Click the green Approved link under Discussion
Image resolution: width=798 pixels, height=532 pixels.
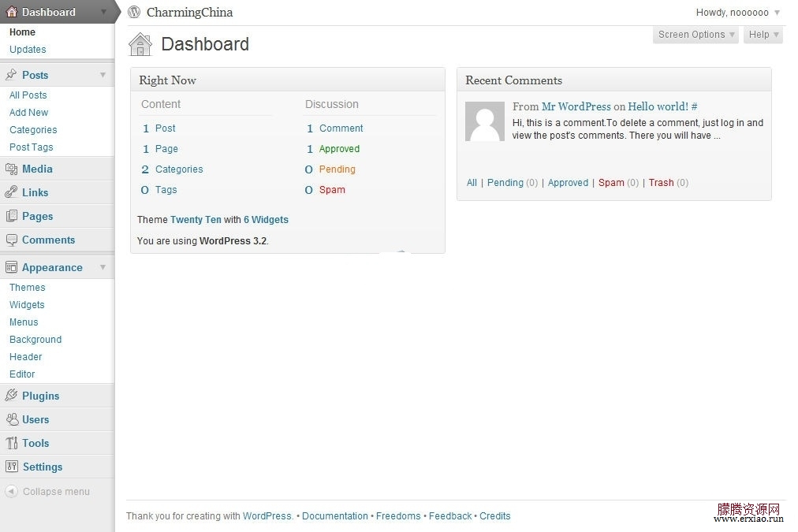[339, 148]
